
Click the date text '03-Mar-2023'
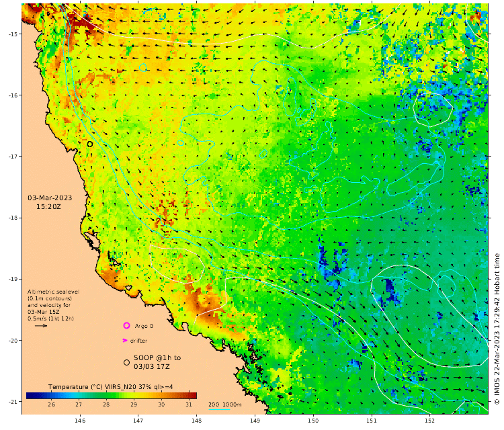coord(50,198)
